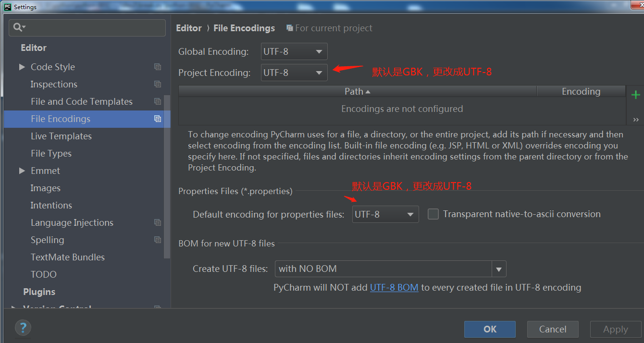Expand the Emmet tree node
644x343 pixels.
[x=22, y=171]
